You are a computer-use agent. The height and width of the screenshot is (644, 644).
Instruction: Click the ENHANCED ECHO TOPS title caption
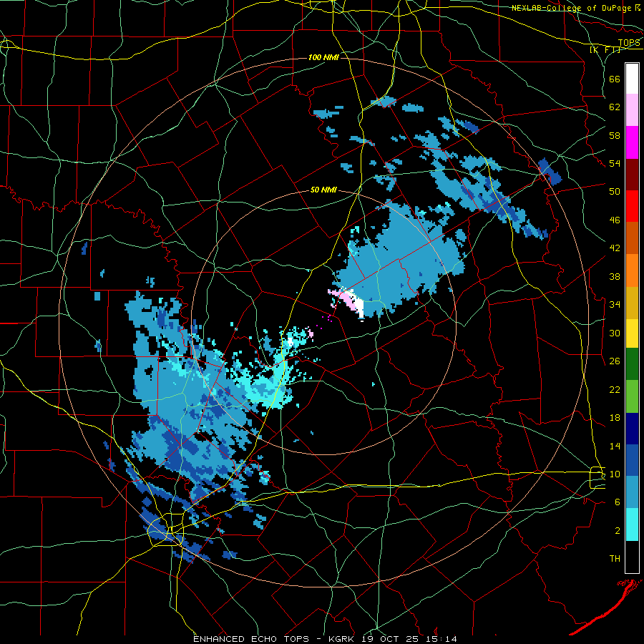[325, 639]
